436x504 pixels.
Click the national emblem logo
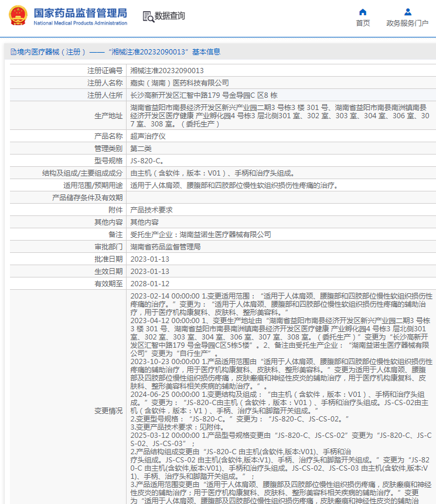pos(18,15)
